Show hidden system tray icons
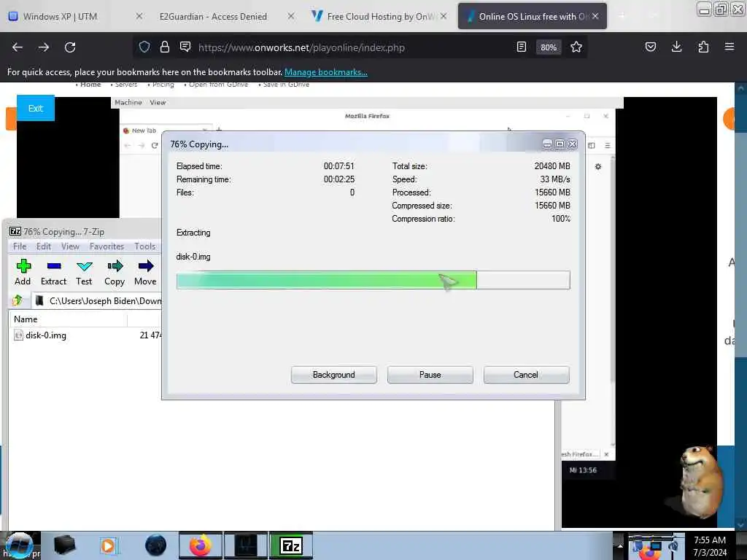Viewport: 747px width, 560px height. point(620,545)
